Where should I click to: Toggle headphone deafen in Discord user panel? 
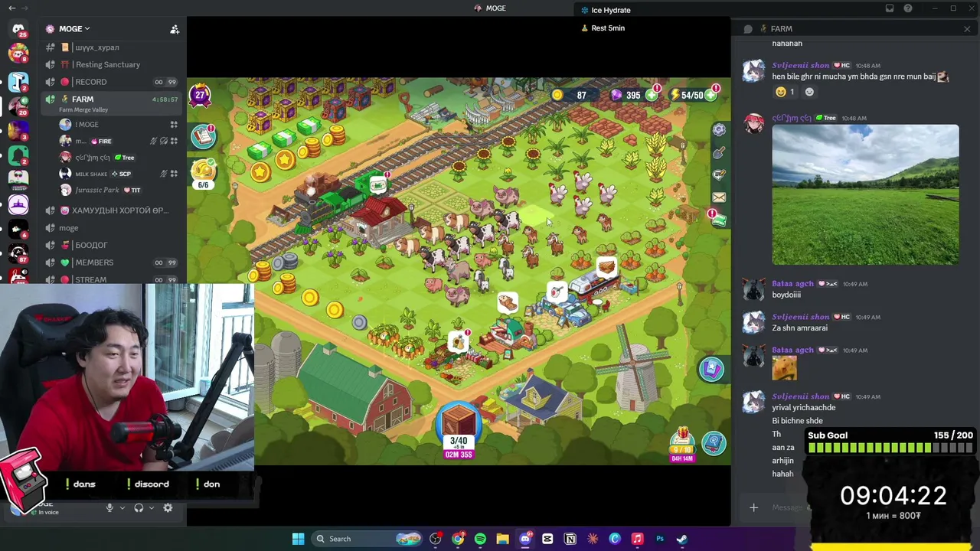[139, 508]
